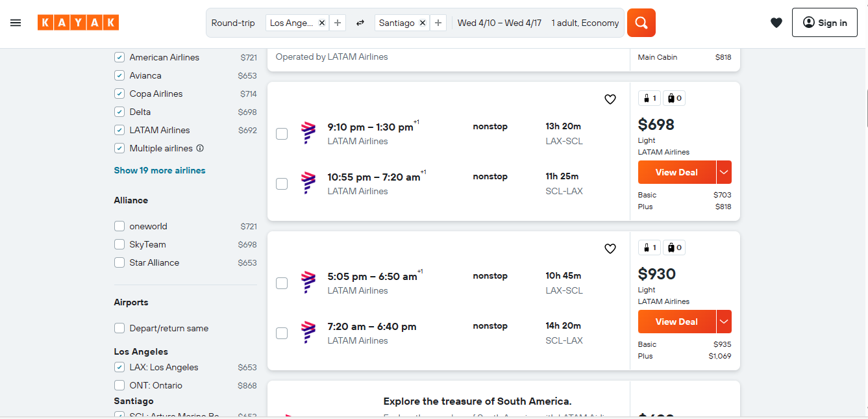Click the Sign in button

(825, 23)
